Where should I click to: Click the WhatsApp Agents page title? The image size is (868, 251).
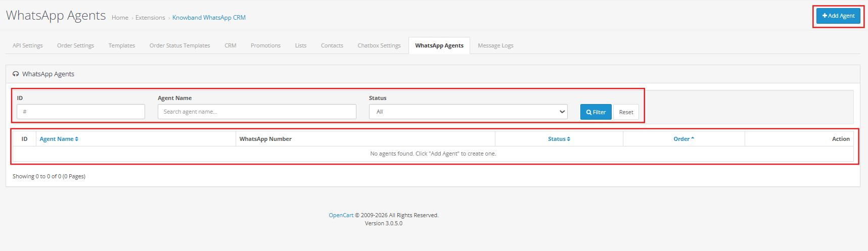[x=56, y=16]
